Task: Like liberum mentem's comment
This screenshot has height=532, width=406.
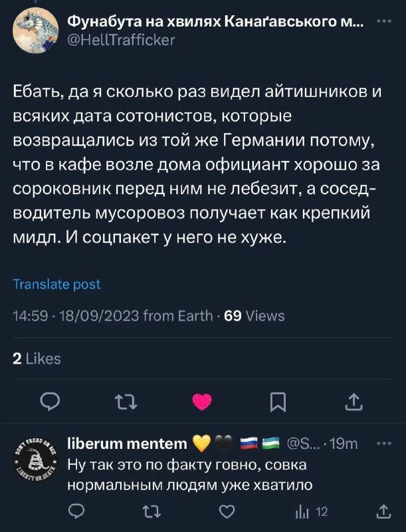Action: pyautogui.click(x=227, y=511)
